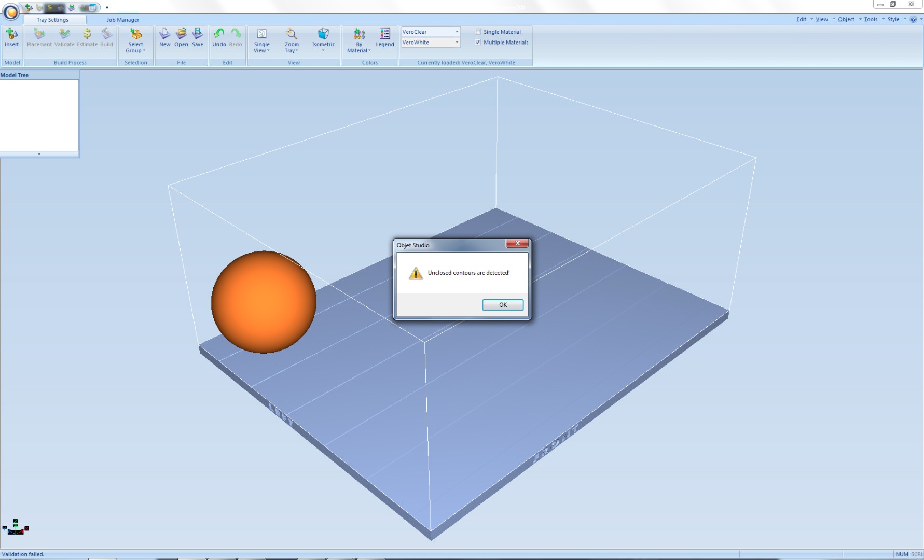
Task: Click the 'Build Process' group label
Action: click(70, 63)
